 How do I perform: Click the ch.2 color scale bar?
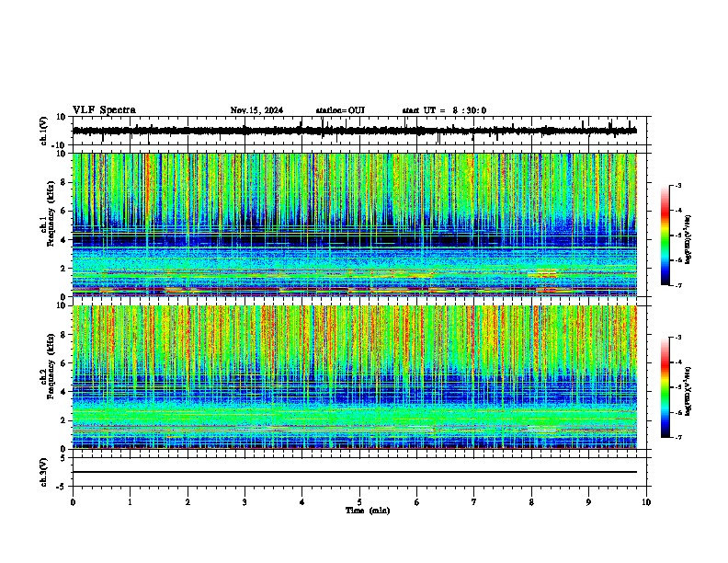click(665, 387)
